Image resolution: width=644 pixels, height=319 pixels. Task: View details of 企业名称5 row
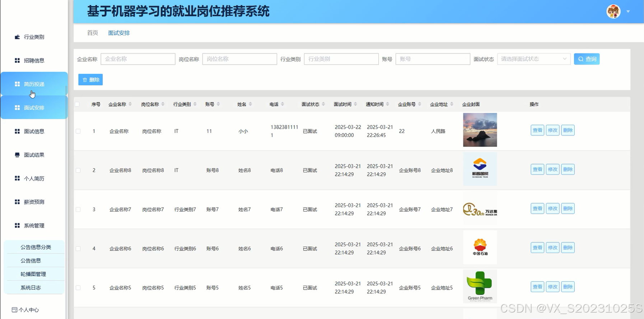(537, 286)
